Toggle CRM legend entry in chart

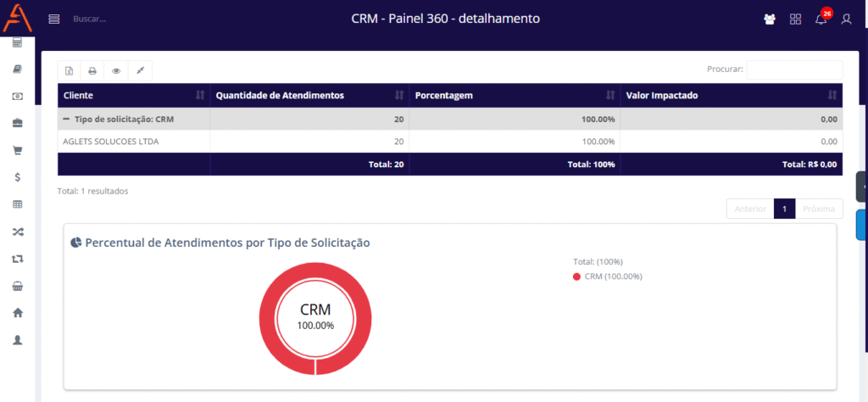click(x=607, y=276)
